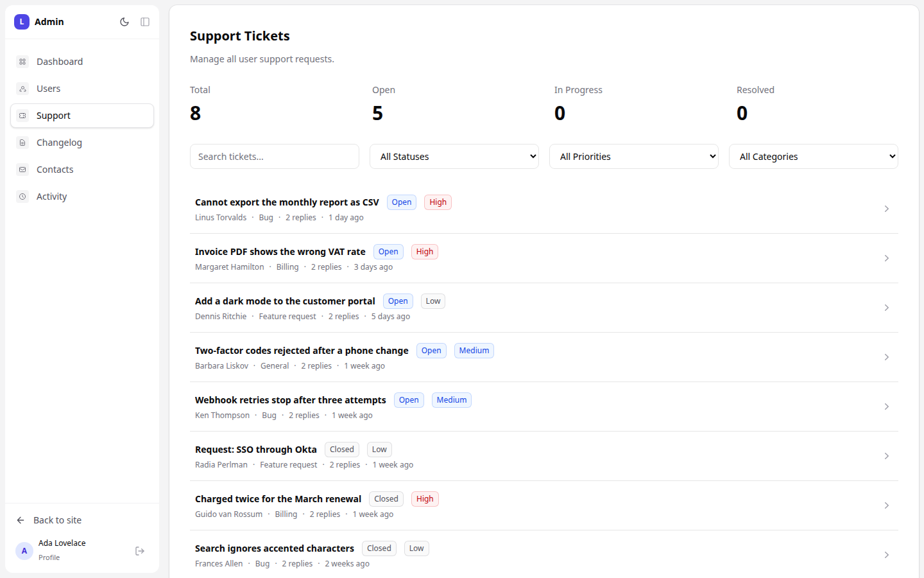The width and height of the screenshot is (924, 578).
Task: Click the Margaret Hamilton author name
Action: pos(230,267)
